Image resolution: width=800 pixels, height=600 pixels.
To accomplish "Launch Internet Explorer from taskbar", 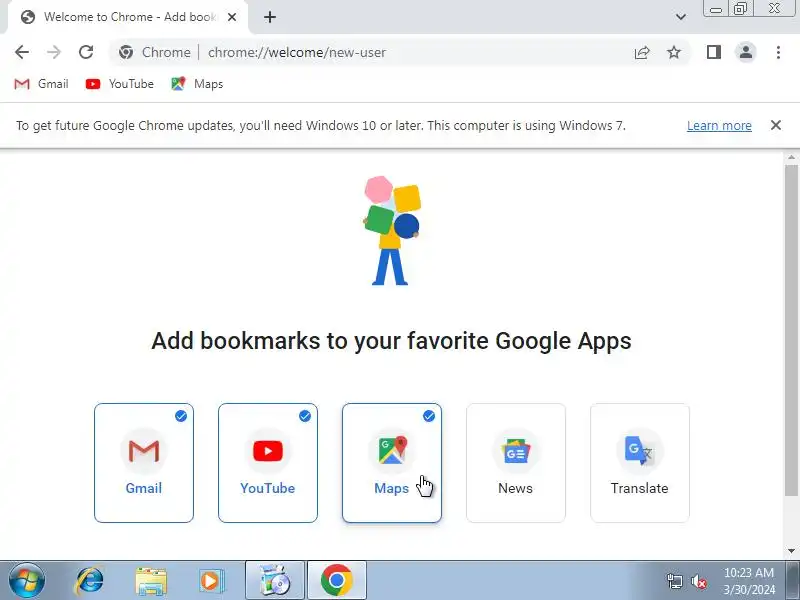I will 90,581.
